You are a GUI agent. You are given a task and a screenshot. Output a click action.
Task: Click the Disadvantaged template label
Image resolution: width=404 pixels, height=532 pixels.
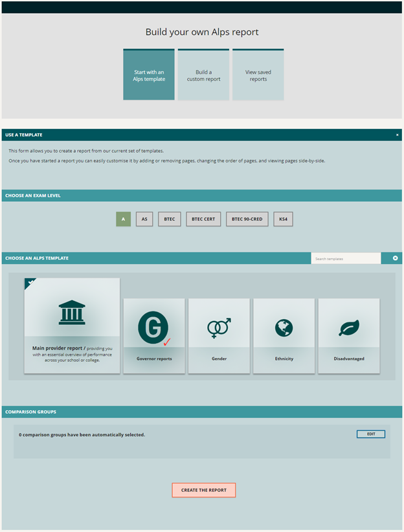point(349,359)
